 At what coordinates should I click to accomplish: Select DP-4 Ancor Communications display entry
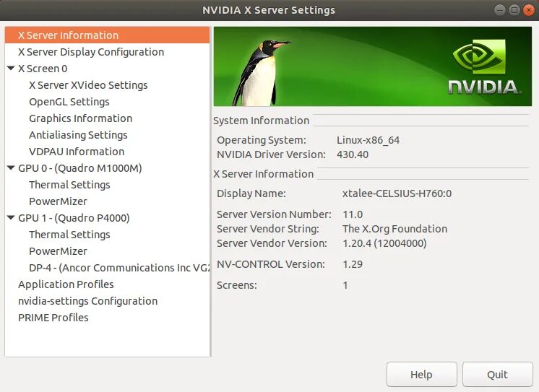pos(119,268)
